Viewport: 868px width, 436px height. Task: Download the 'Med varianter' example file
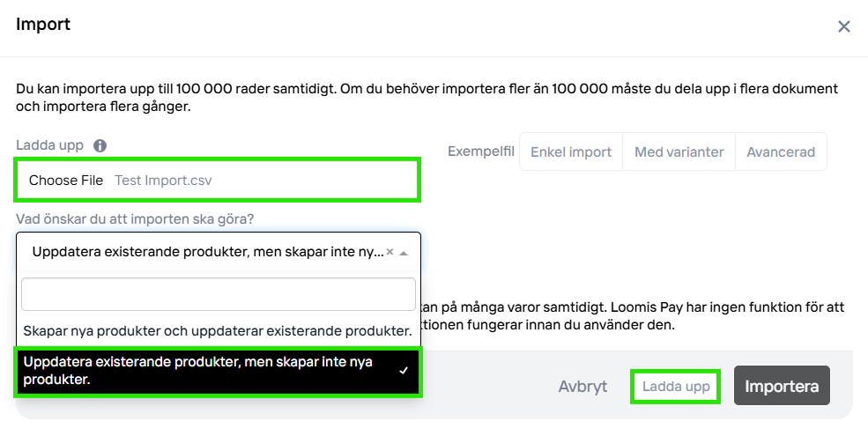coord(679,152)
